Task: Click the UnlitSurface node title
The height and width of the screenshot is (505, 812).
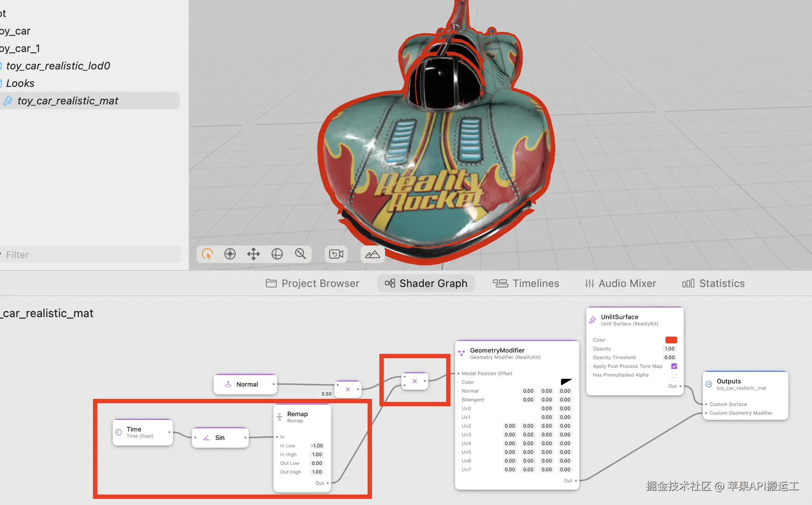Action: pyautogui.click(x=619, y=317)
